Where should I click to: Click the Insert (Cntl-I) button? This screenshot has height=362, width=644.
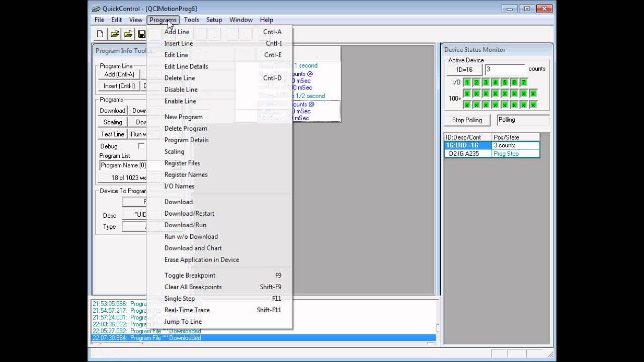pos(119,86)
